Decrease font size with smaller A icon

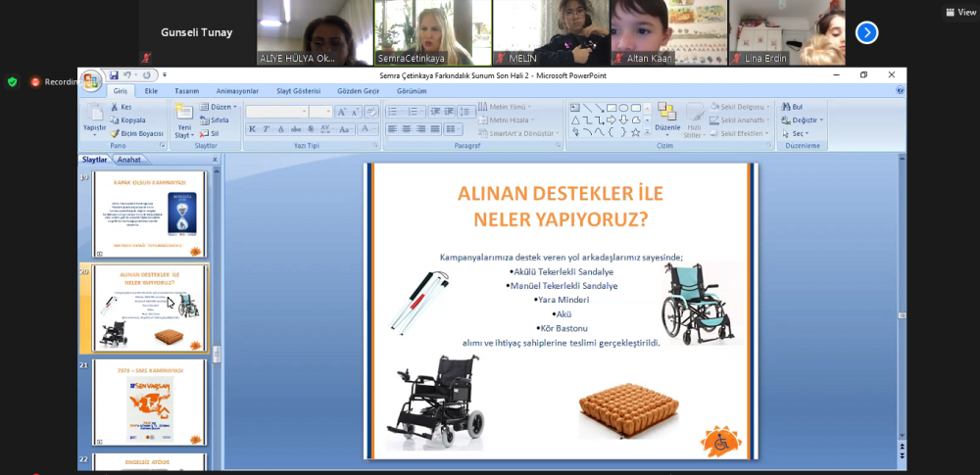coord(355,112)
